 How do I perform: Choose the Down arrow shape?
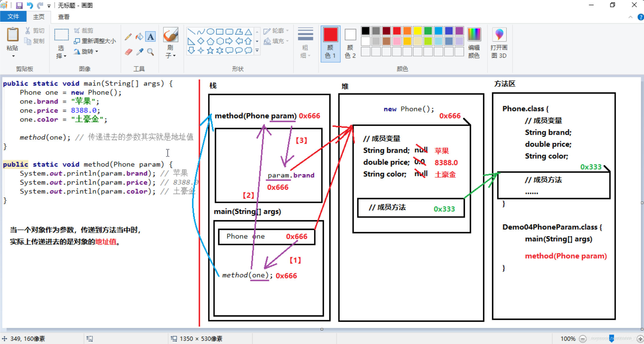[x=191, y=50]
